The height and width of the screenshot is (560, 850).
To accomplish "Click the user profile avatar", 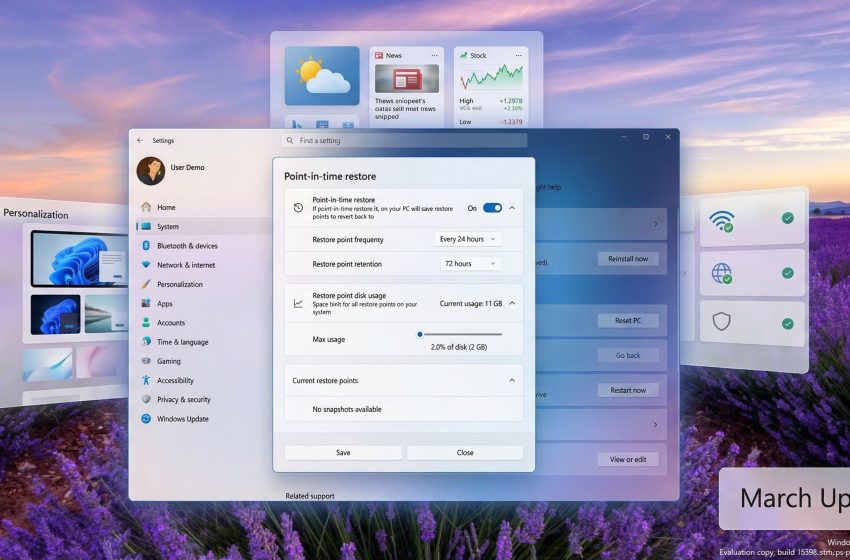I will [x=150, y=171].
